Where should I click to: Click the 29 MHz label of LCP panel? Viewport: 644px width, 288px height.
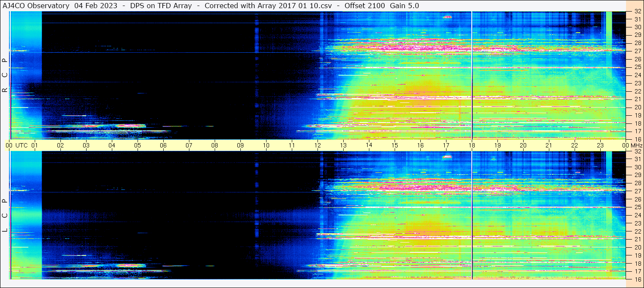tap(637, 175)
